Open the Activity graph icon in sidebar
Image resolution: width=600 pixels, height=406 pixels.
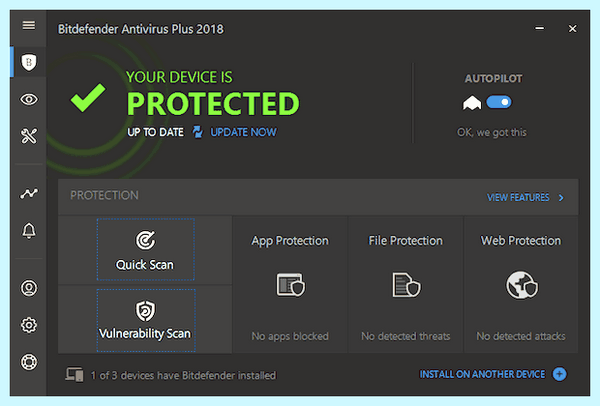pos(29,193)
